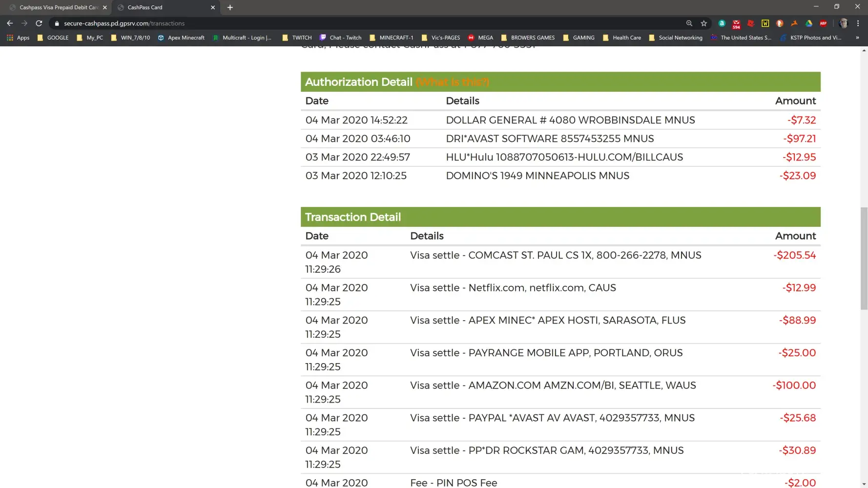This screenshot has width=868, height=488.
Task: Click the 'What is this?' link
Action: 452,82
